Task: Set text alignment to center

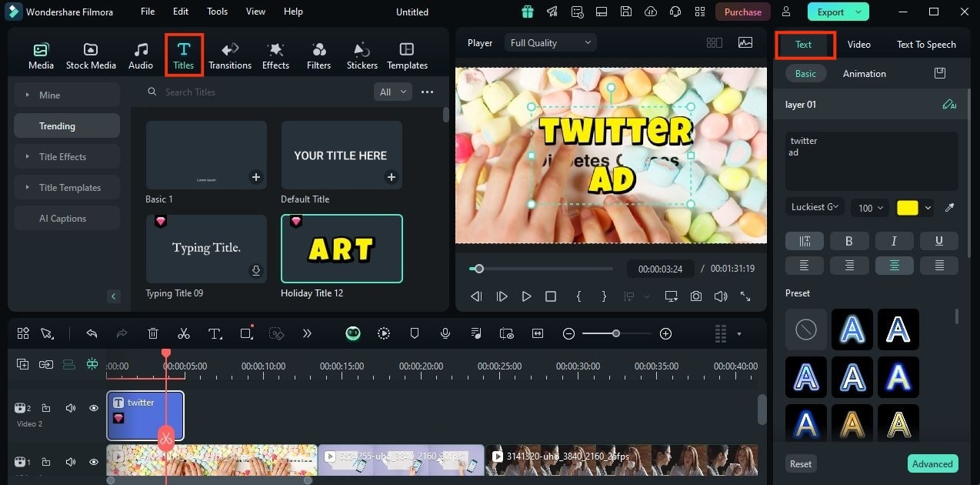Action: click(894, 266)
